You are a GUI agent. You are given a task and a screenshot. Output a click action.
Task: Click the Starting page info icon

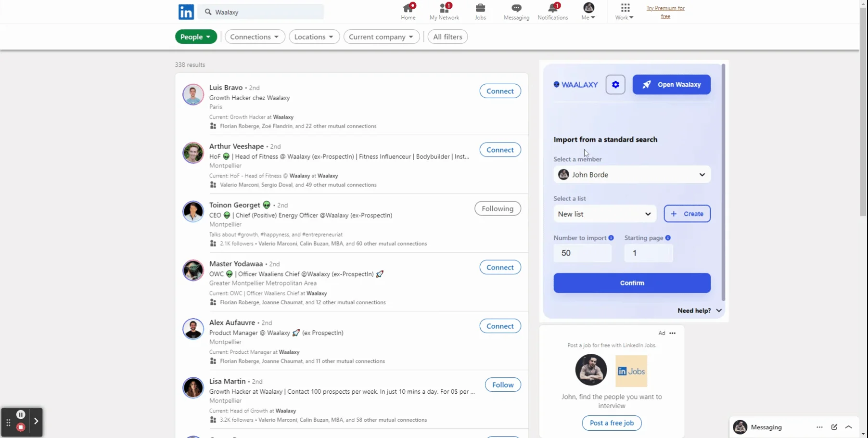668,238
